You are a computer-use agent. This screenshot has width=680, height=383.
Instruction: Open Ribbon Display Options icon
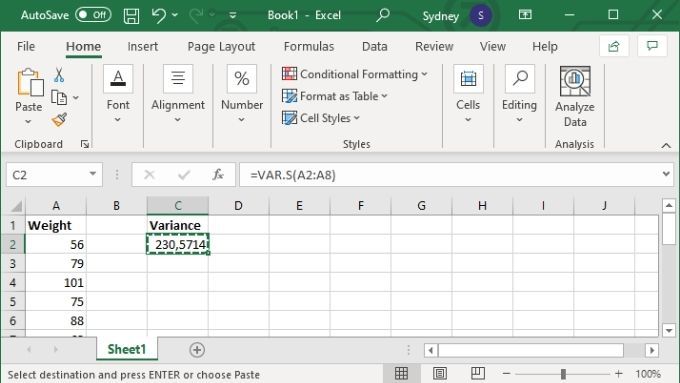coord(525,15)
